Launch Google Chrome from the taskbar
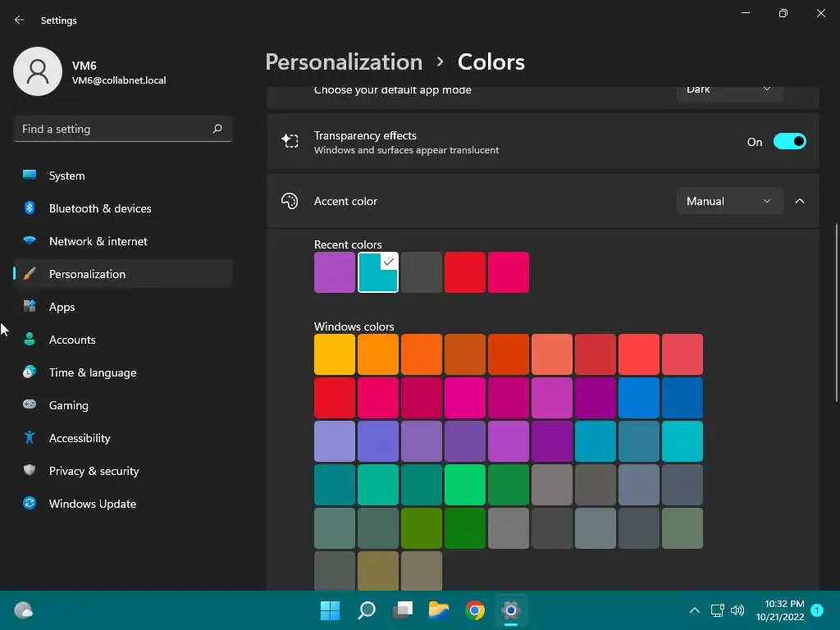 point(475,610)
